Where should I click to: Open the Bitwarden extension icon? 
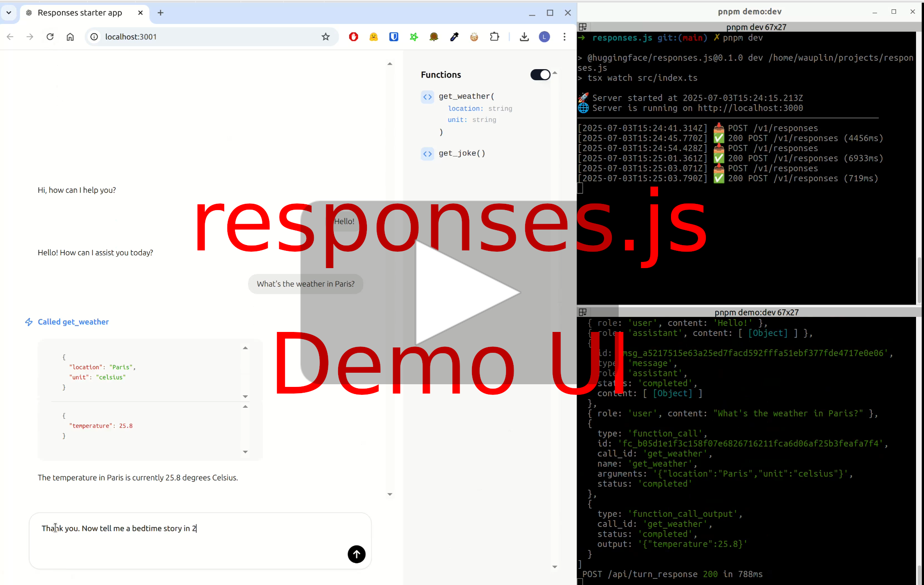[394, 37]
